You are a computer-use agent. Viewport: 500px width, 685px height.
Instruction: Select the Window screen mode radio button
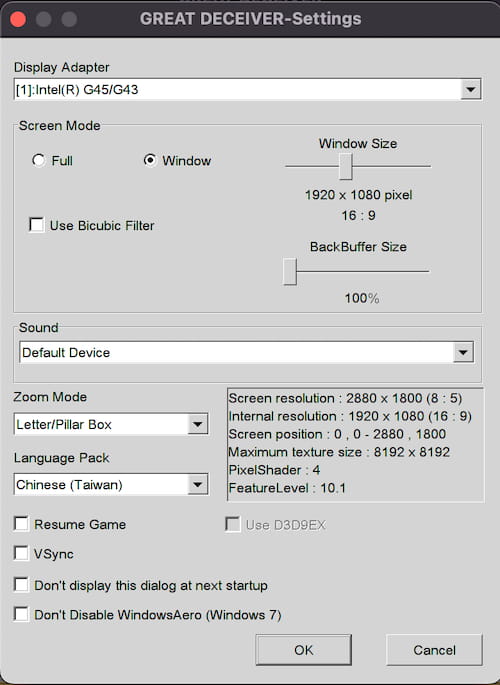150,160
